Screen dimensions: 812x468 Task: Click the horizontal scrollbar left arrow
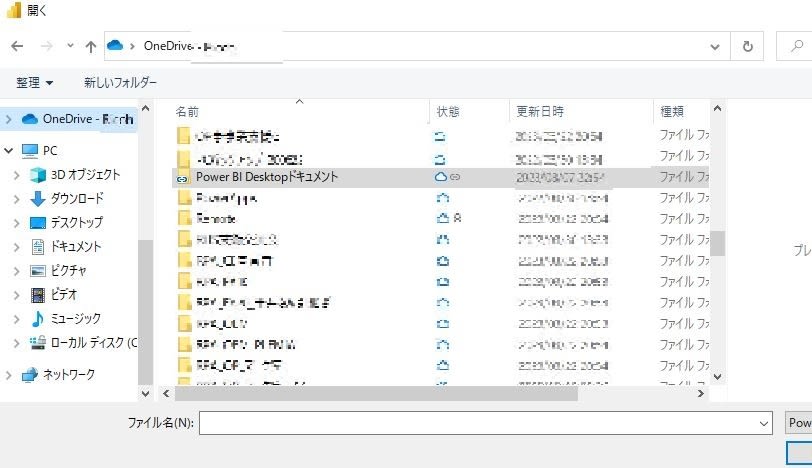pos(166,393)
